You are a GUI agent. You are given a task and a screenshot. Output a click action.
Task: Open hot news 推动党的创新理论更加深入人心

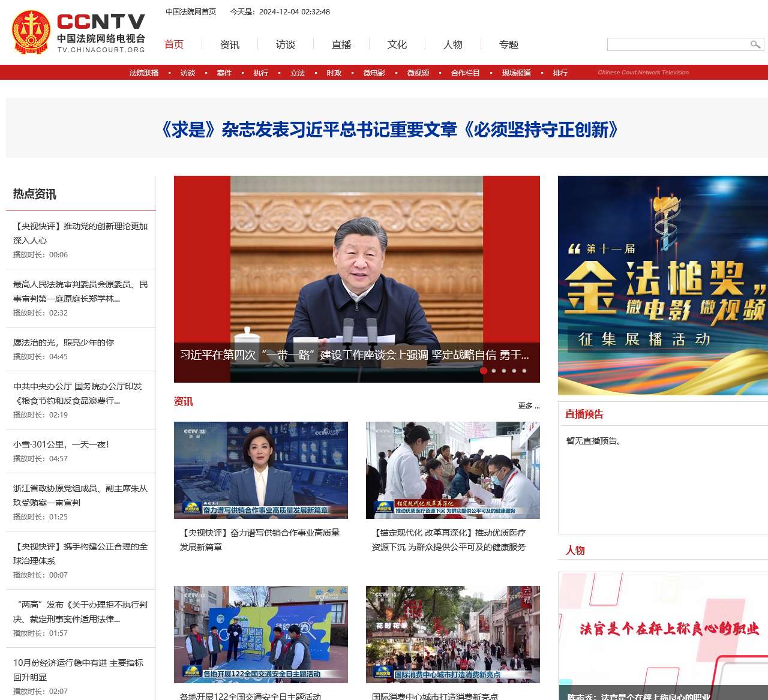pos(80,233)
